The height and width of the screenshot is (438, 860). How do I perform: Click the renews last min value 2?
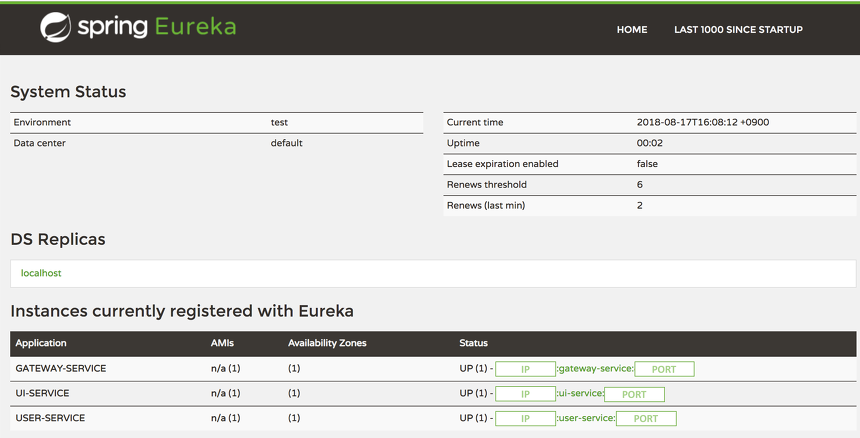pyautogui.click(x=640, y=206)
